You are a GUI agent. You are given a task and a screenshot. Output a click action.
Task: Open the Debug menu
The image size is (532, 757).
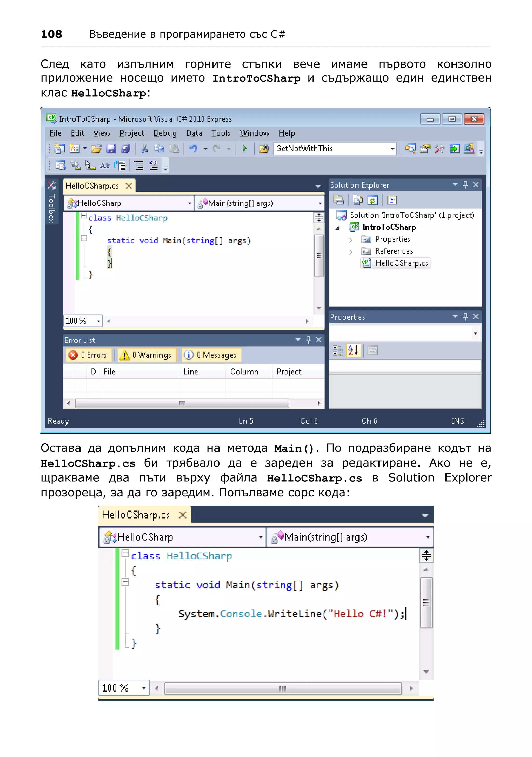pos(165,133)
